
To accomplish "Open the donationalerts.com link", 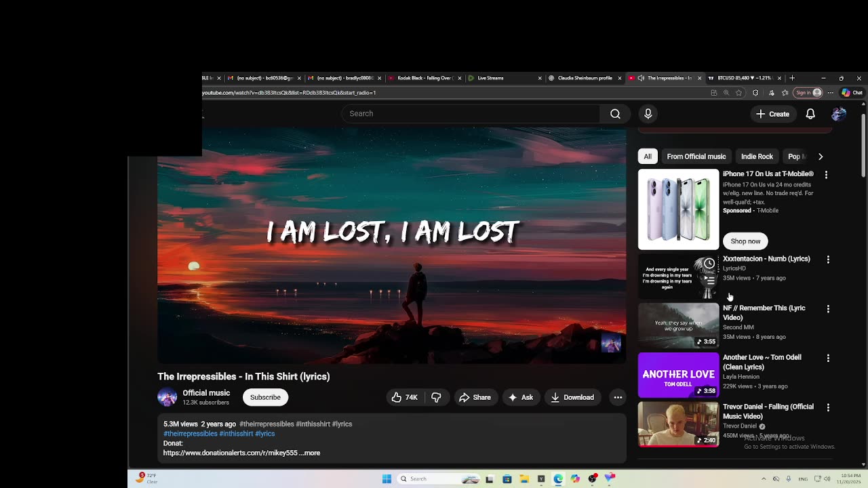I will click(231, 453).
